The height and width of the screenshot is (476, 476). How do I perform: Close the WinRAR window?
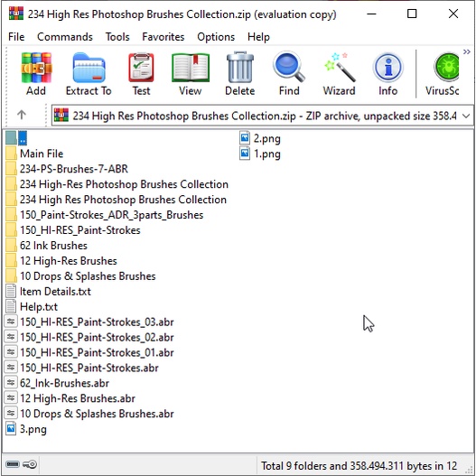(x=453, y=14)
